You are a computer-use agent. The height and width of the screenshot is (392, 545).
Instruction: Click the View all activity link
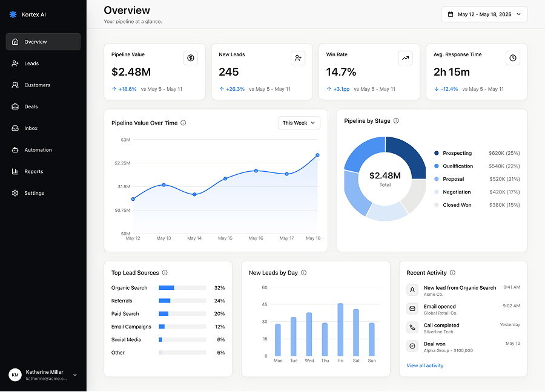click(424, 365)
